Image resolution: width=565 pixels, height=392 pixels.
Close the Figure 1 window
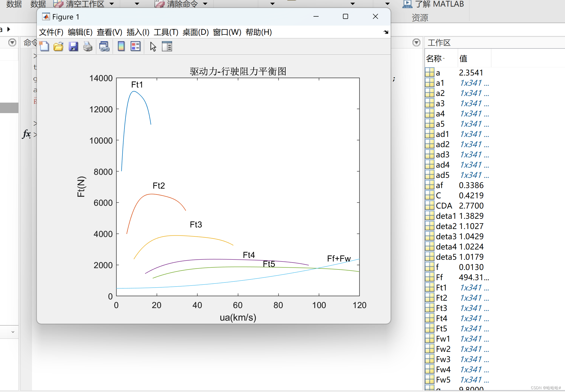click(x=375, y=17)
